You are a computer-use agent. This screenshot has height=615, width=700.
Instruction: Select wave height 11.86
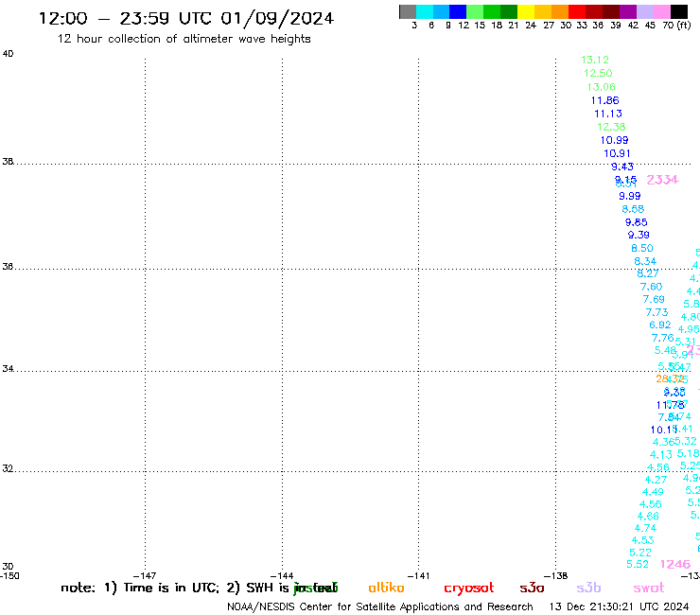coord(604,100)
